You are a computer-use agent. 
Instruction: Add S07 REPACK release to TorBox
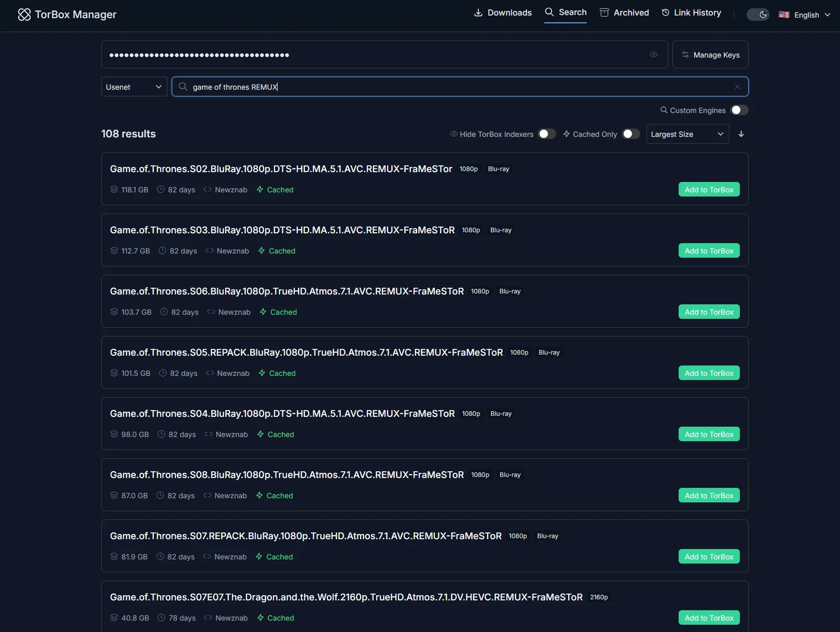click(x=709, y=556)
